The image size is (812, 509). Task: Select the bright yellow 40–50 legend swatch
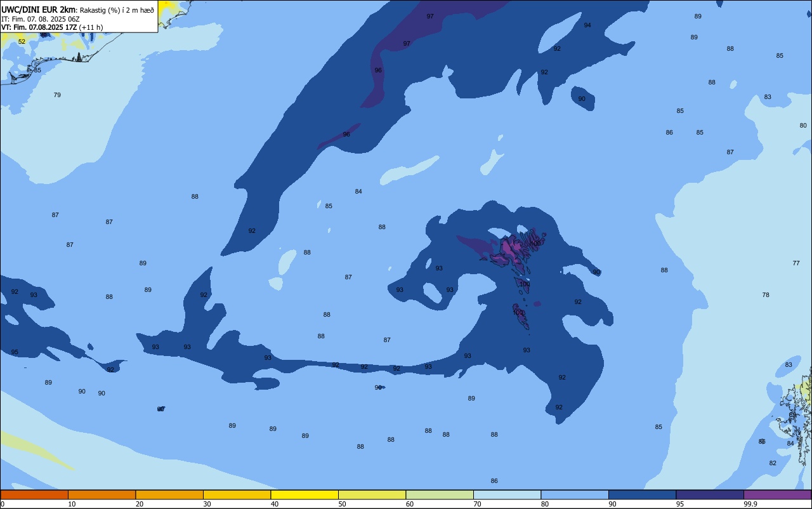tap(304, 494)
